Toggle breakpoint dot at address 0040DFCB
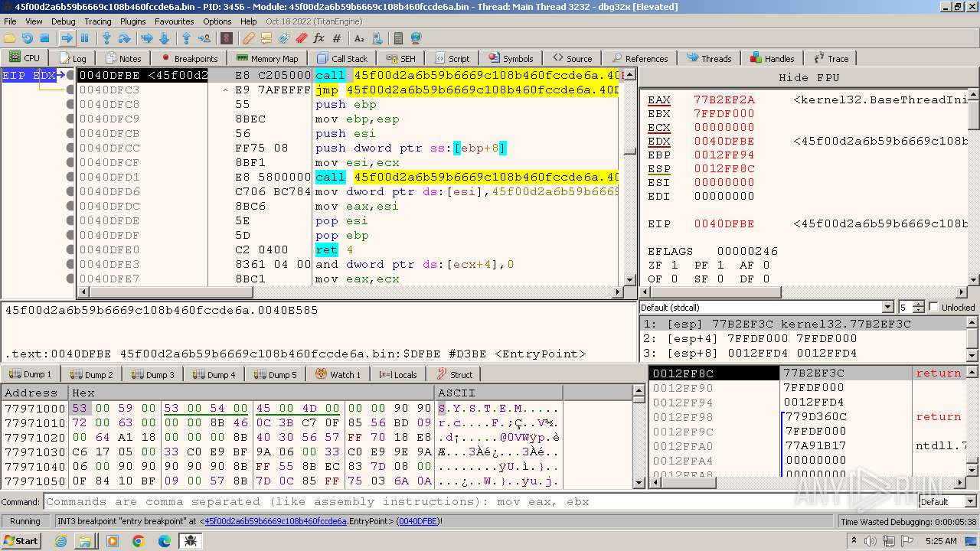Viewport: 980px width, 551px height. pyautogui.click(x=70, y=133)
